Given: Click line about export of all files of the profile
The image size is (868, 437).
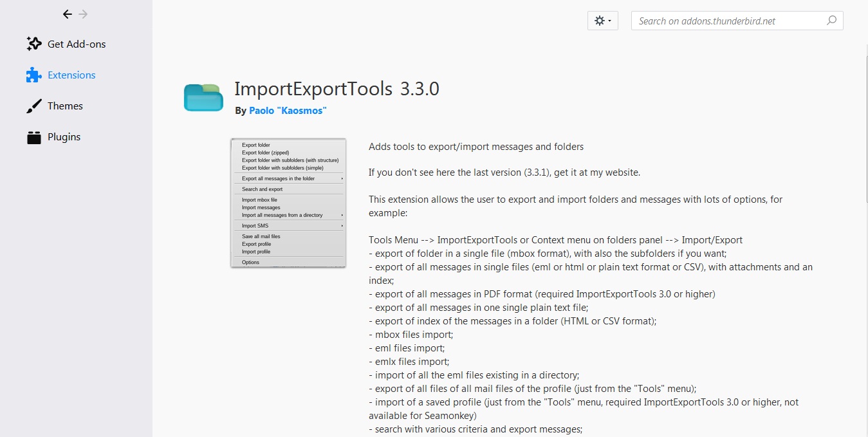Looking at the screenshot, I should click(x=533, y=389).
